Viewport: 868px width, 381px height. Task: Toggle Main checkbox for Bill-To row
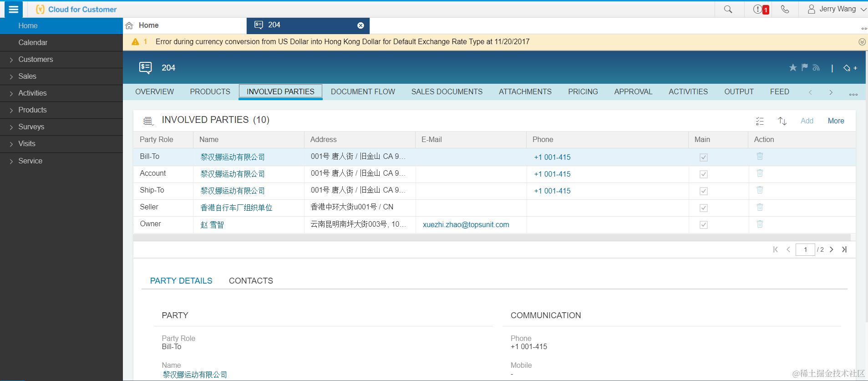tap(703, 157)
